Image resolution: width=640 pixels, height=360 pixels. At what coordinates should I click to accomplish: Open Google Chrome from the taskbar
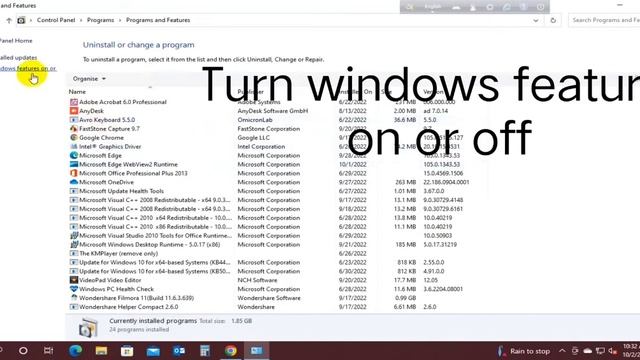click(231, 351)
